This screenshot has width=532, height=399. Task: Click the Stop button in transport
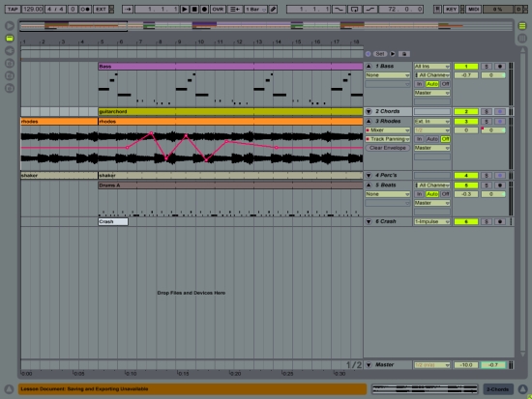(194, 9)
